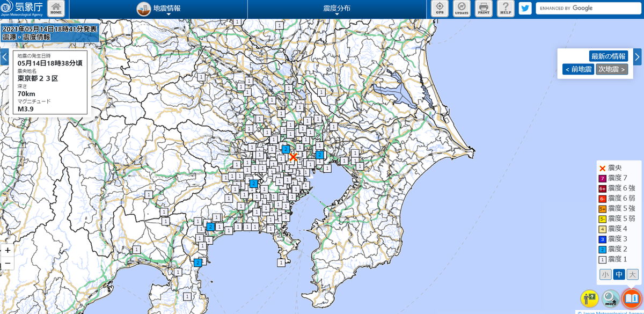Set marker size to 中 (medium)

click(x=619, y=275)
